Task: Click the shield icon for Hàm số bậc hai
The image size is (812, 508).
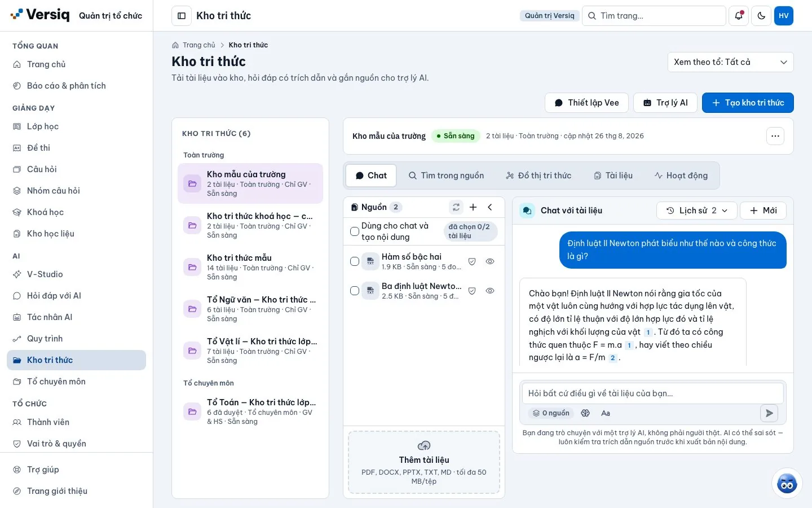Action: (x=472, y=261)
